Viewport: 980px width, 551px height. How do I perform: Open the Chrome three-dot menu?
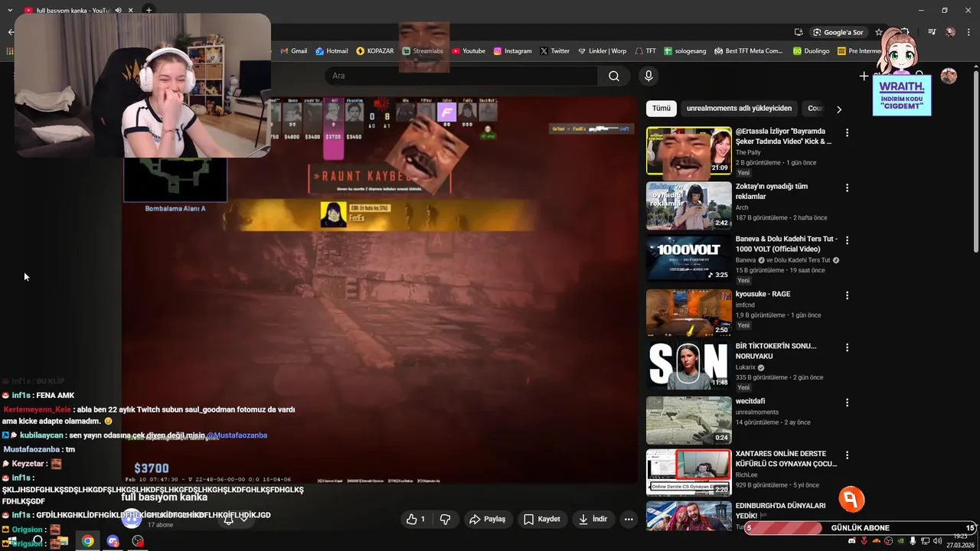(969, 32)
